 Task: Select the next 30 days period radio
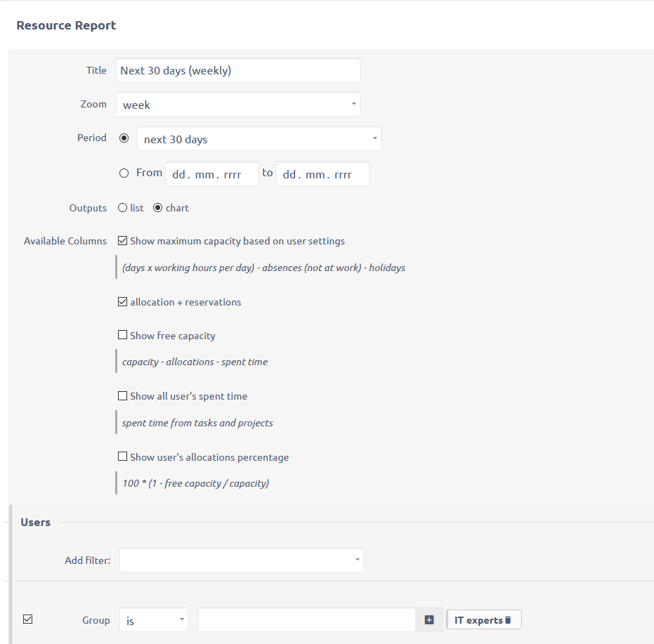click(x=124, y=138)
